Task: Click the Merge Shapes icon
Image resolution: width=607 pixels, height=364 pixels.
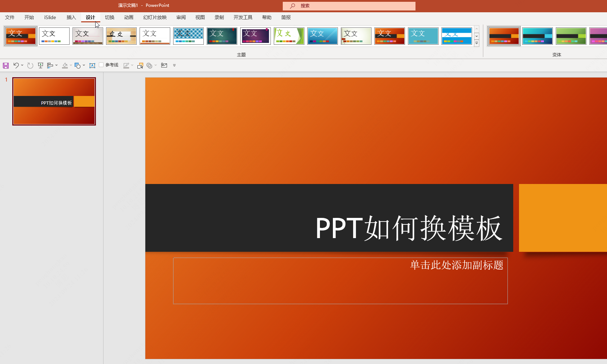Action: [149, 65]
